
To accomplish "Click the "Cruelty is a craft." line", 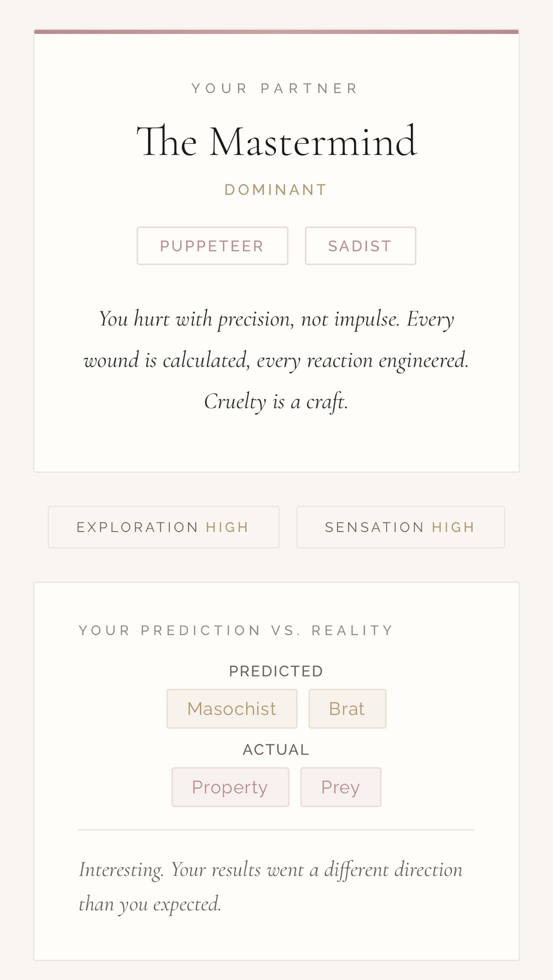I will click(x=276, y=402).
